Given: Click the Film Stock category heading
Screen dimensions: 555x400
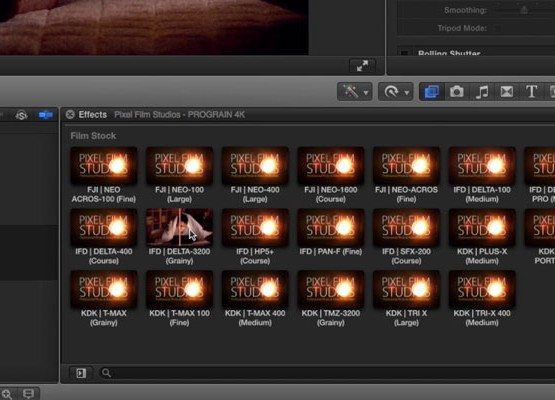Looking at the screenshot, I should click(93, 136).
